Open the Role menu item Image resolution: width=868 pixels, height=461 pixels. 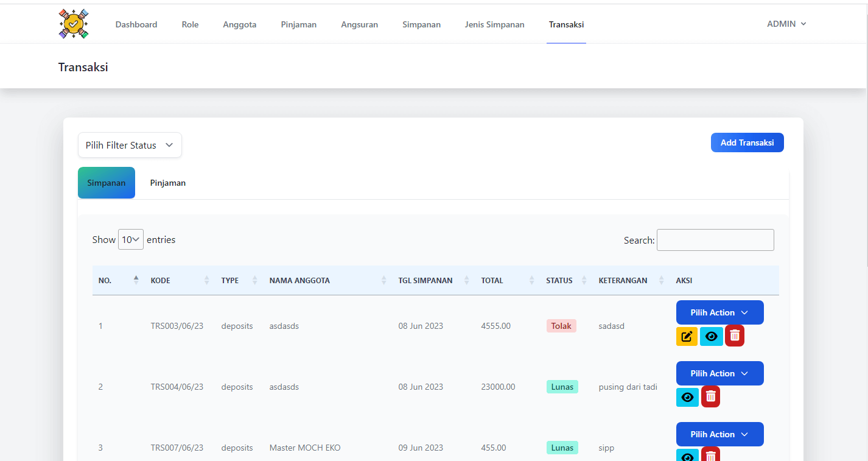coord(190,24)
